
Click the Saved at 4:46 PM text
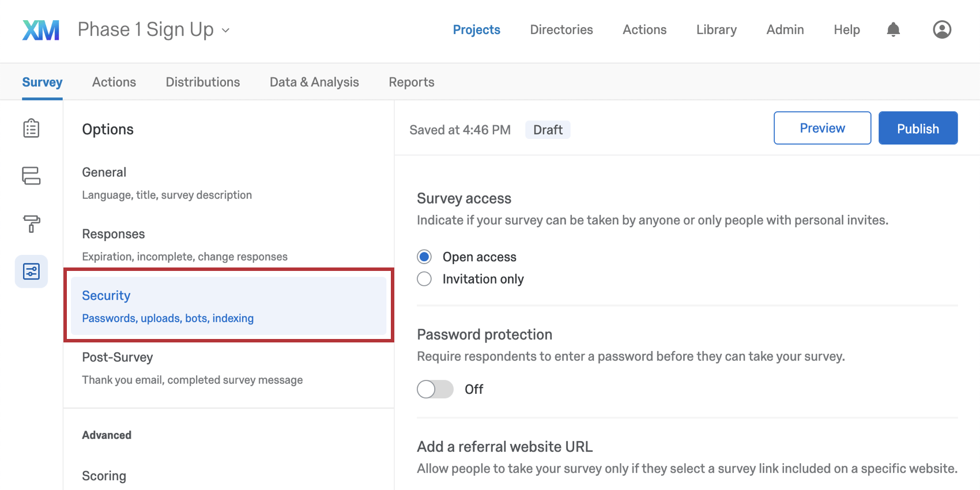[x=460, y=130]
